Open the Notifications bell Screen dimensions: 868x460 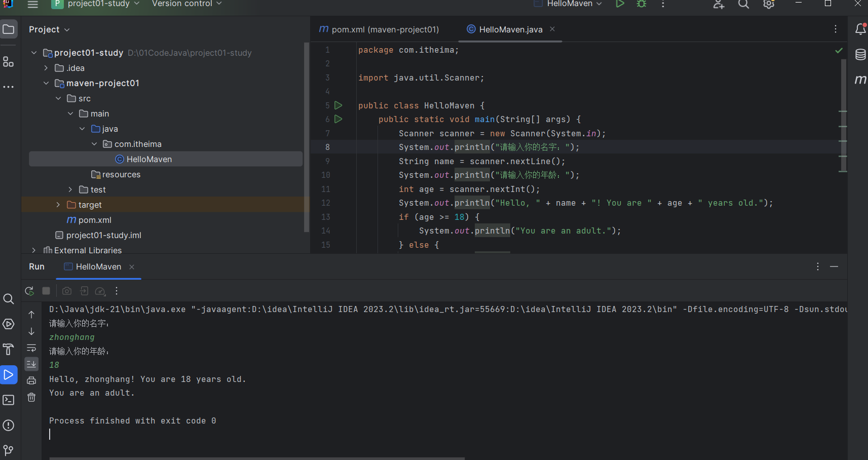pyautogui.click(x=860, y=29)
